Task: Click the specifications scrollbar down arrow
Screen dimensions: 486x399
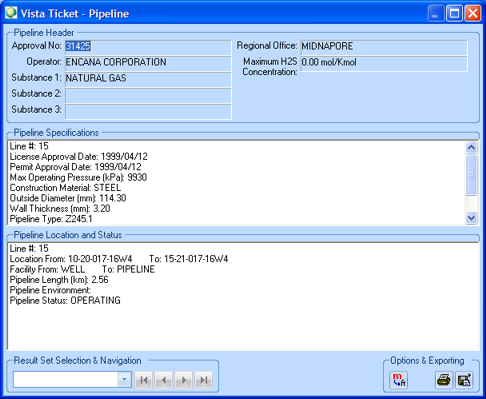Action: [x=471, y=218]
